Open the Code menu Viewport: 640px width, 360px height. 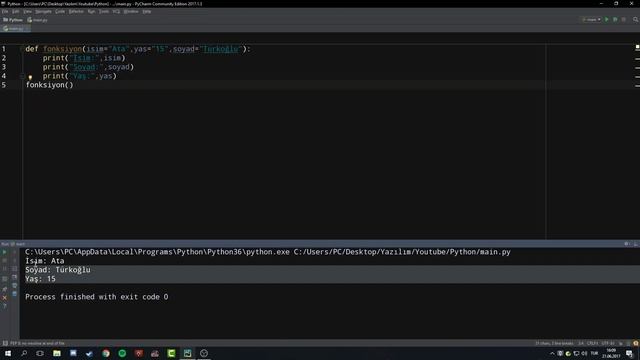(x=60, y=11)
